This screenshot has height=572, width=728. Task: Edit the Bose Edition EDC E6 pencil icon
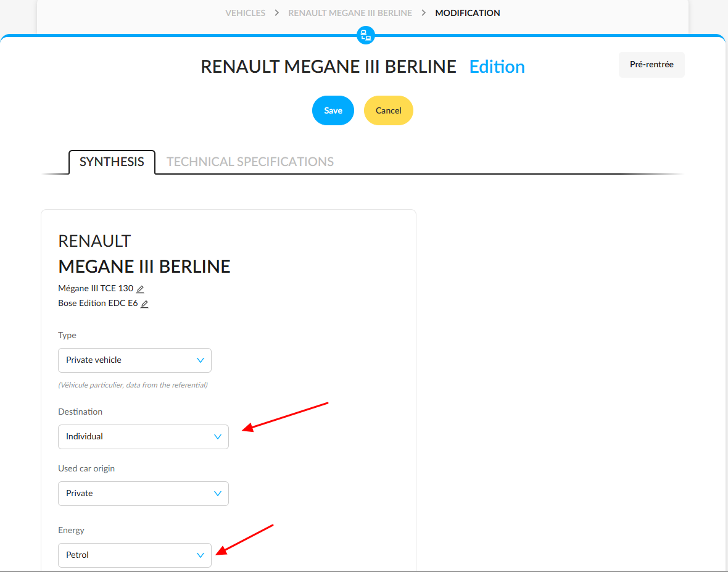[144, 304]
